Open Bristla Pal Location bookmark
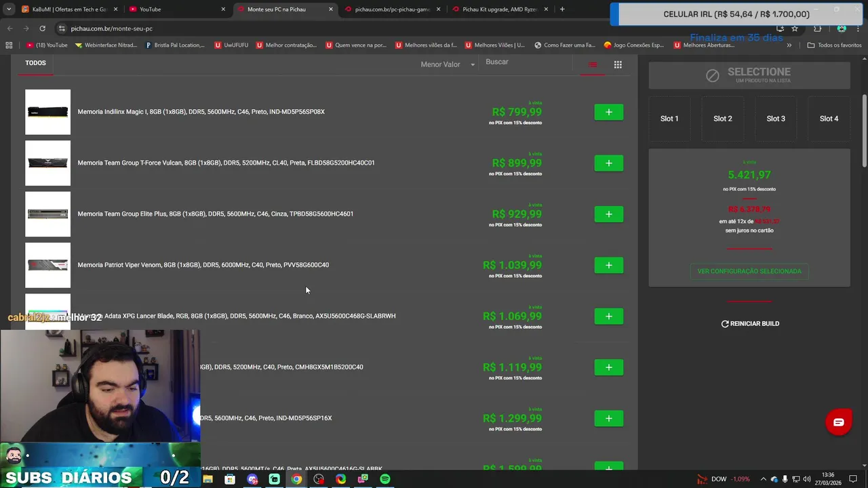 175,45
